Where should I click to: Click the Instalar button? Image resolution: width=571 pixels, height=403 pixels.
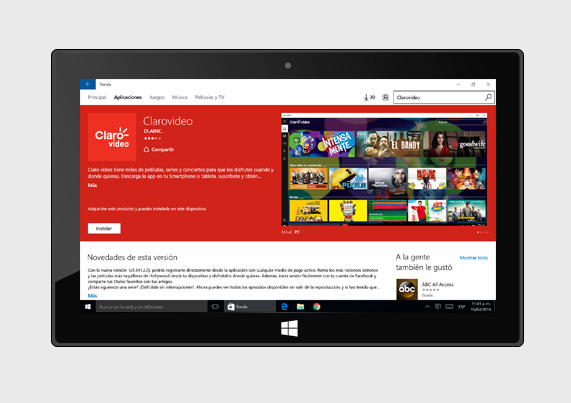(x=104, y=228)
